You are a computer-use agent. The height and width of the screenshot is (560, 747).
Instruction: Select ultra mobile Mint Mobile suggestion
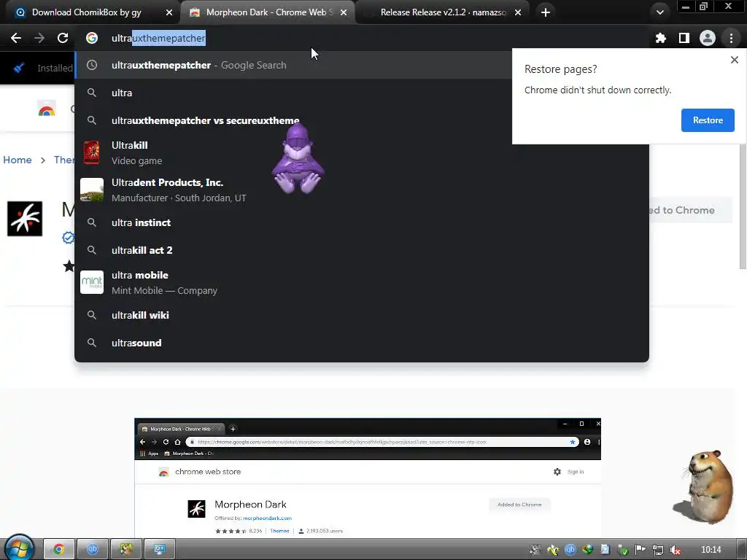(362, 282)
